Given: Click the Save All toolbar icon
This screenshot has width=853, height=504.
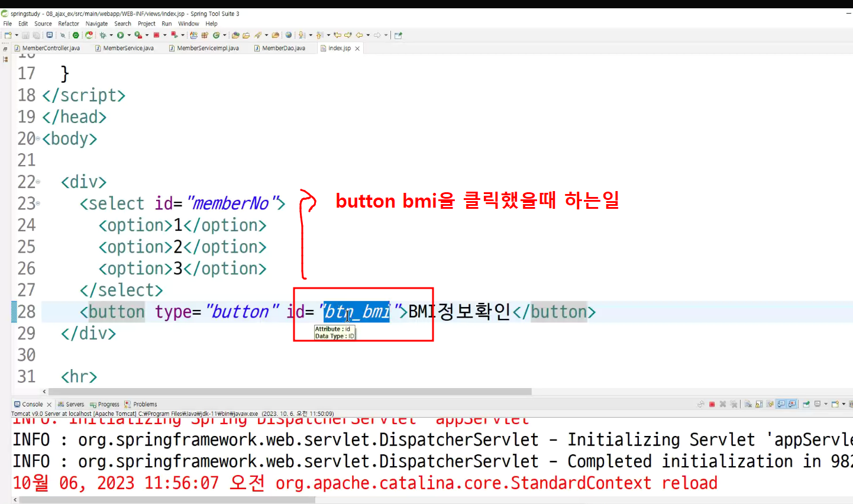Looking at the screenshot, I should click(36, 35).
